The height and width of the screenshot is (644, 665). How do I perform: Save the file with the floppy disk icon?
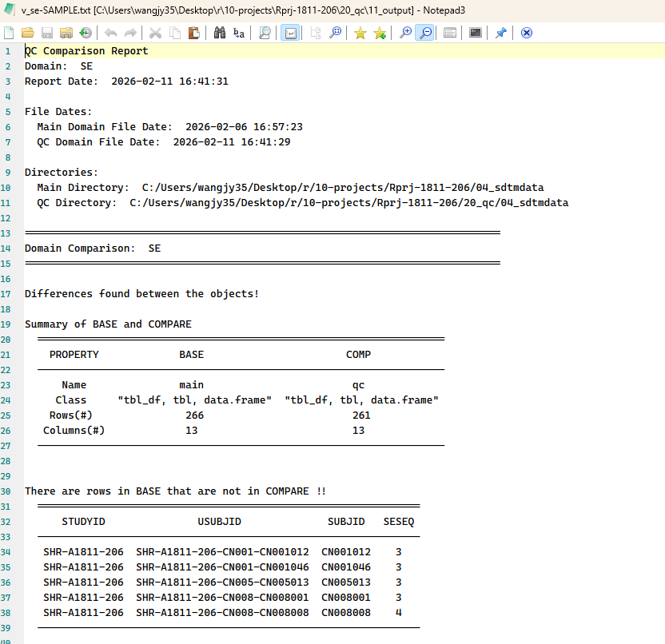click(x=47, y=33)
